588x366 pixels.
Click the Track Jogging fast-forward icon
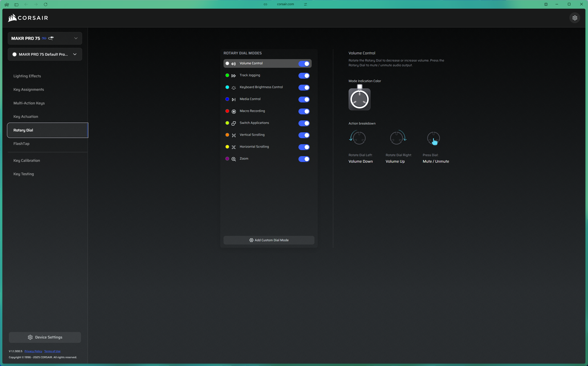point(233,76)
